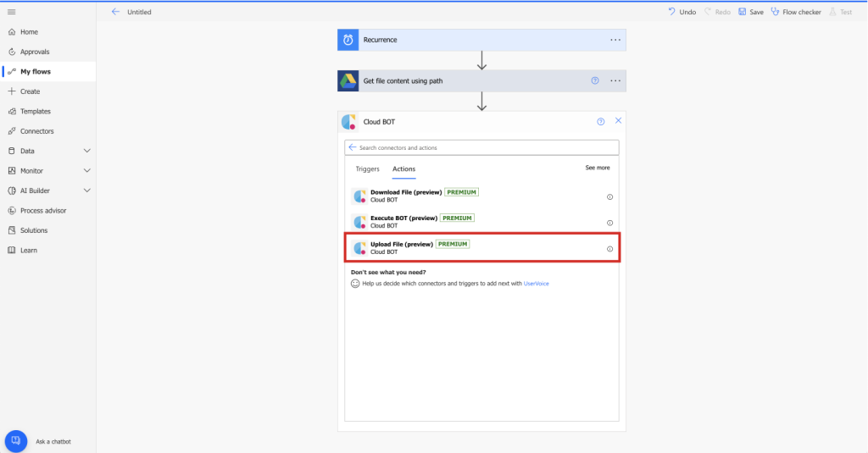Click the Process advisor icon

click(12, 211)
